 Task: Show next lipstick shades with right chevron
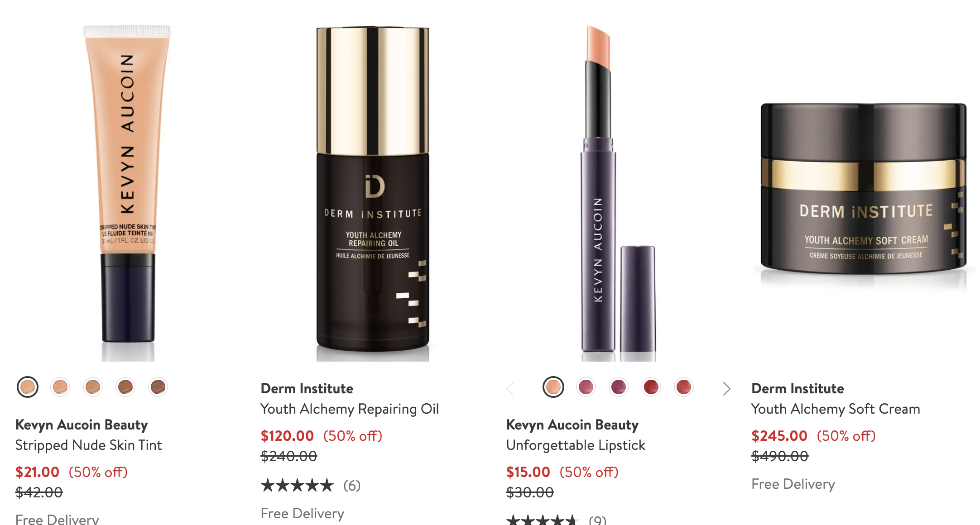tap(726, 389)
